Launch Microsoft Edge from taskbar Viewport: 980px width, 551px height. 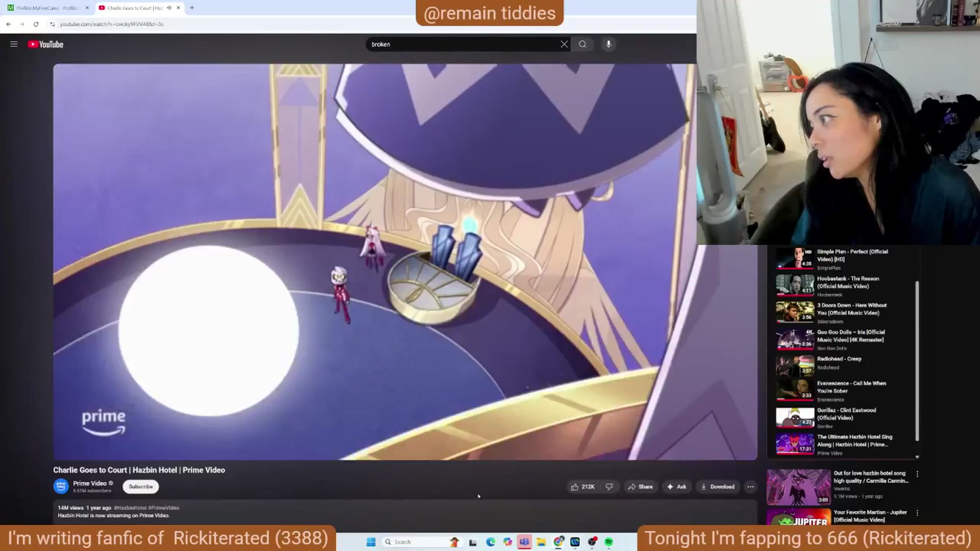click(x=491, y=542)
